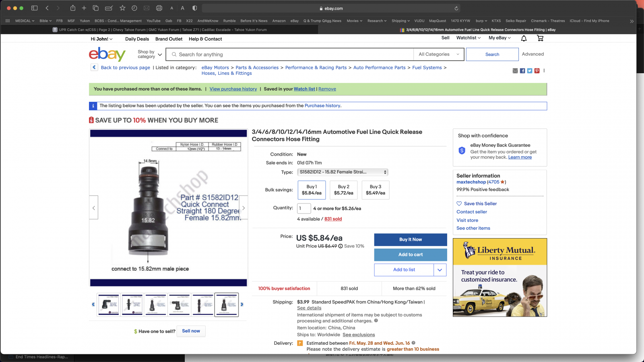Switch to the Tahoe Forum tab

pos(159,30)
